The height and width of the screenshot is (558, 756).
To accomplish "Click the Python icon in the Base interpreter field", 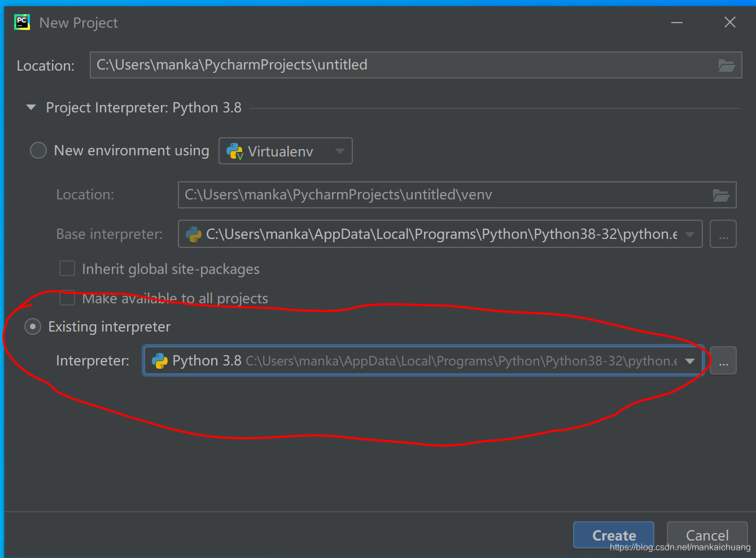I will pyautogui.click(x=194, y=234).
